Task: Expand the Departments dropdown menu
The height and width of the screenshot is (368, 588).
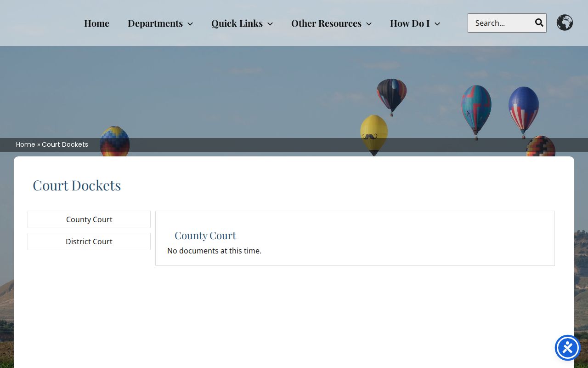Action: click(160, 23)
